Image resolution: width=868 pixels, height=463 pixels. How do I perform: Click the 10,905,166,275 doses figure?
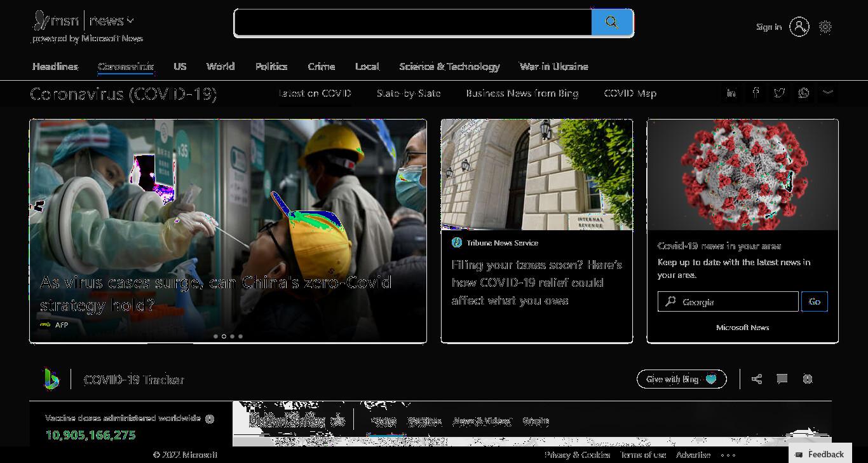90,436
